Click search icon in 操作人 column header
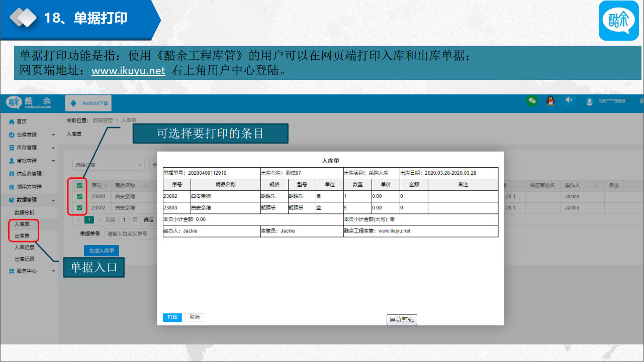This screenshot has width=644, height=362. (x=596, y=185)
